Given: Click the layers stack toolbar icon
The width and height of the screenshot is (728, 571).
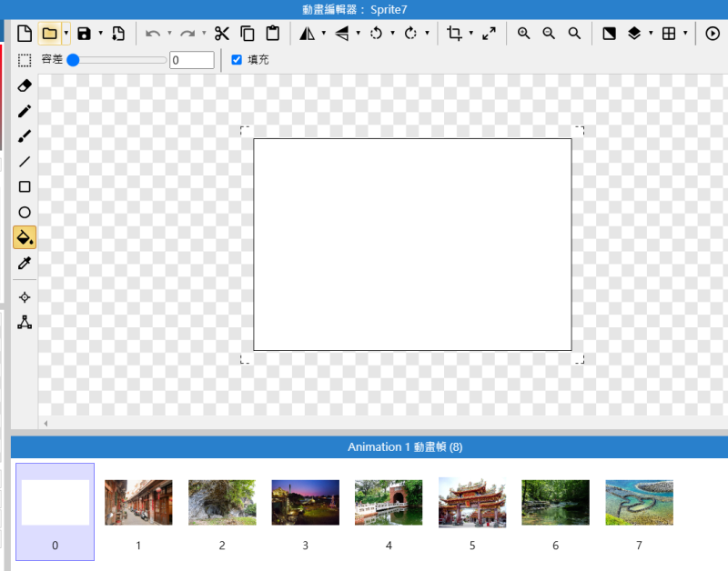Looking at the screenshot, I should coord(634,34).
